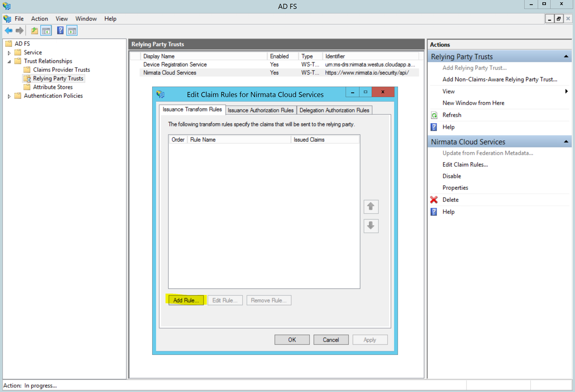Viewport: 575px width, 392px height.
Task: Open the View submenu arrow in Actions
Action: (566, 91)
